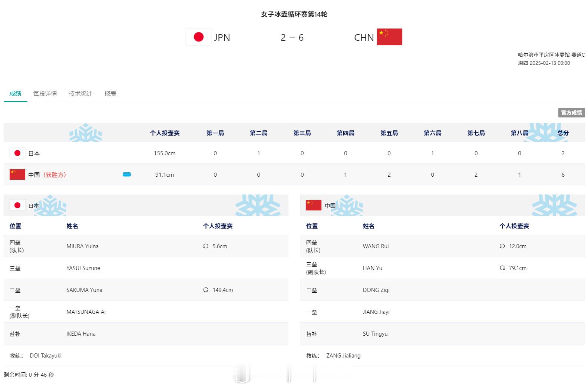Image resolution: width=588 pixels, height=389 pixels.
Task: Click Japan flag in score table row
Action: (17, 153)
